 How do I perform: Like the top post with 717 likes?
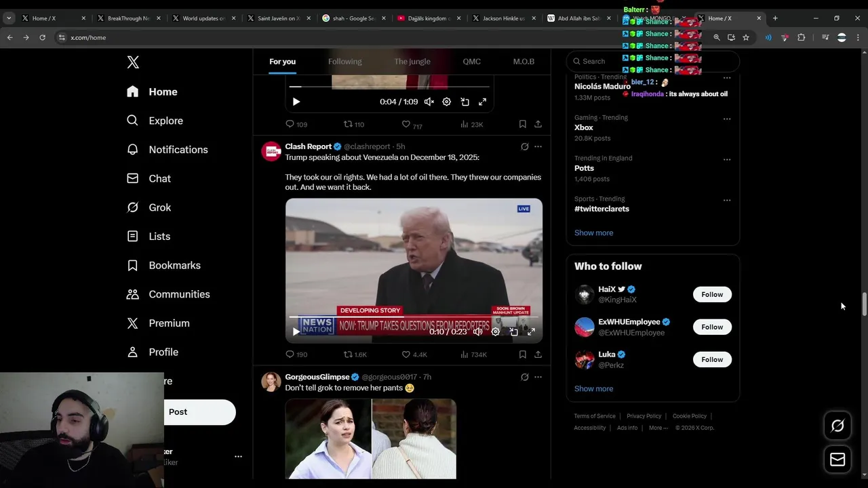tap(412, 125)
